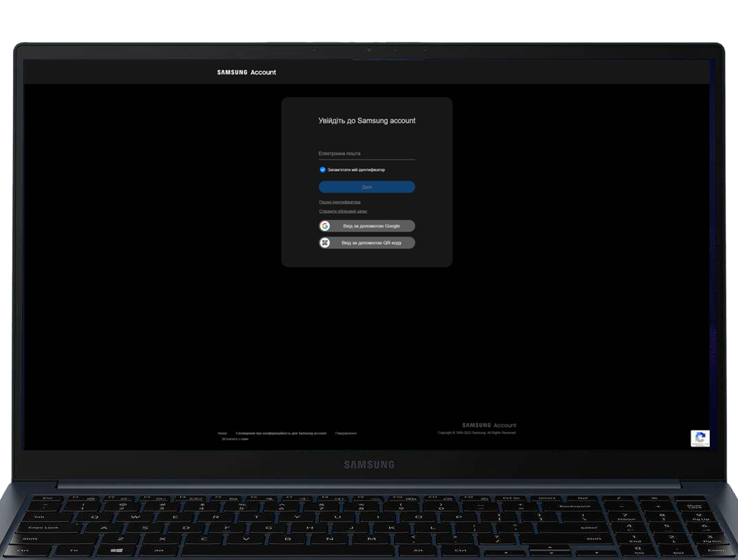738x560 pixels.
Task: Click the Samsung logo on laptop bezel
Action: point(369,464)
